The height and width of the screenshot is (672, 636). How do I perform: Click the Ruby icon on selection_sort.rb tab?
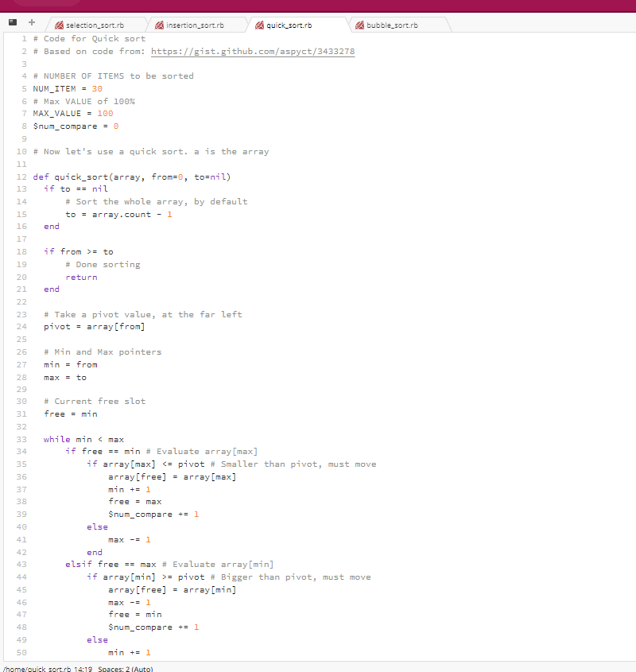click(x=59, y=25)
